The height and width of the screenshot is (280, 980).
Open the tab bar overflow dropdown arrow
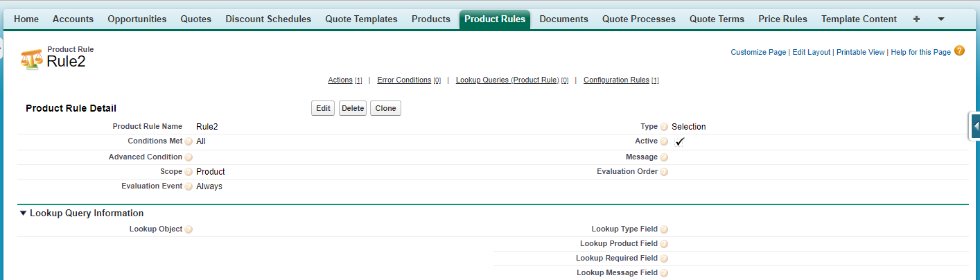[x=940, y=19]
